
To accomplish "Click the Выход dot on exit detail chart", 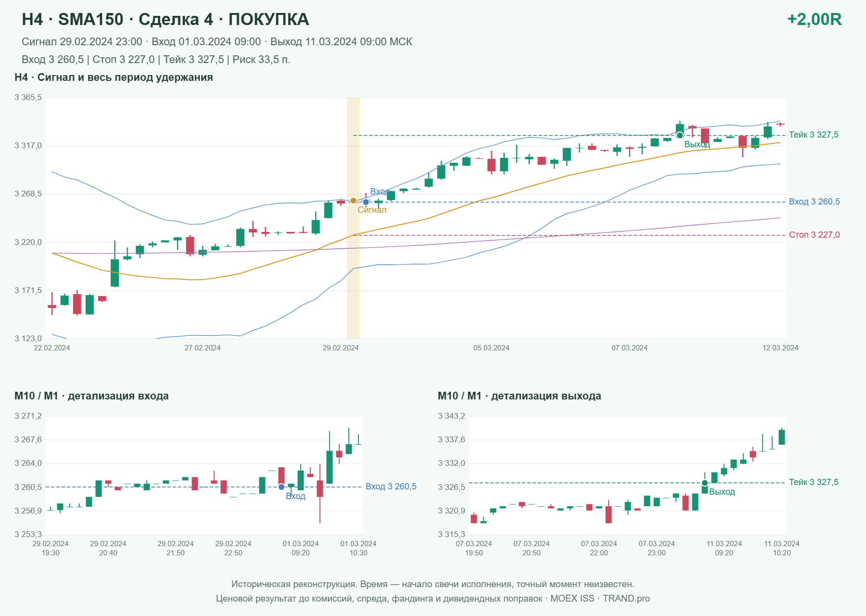I will click(x=705, y=483).
